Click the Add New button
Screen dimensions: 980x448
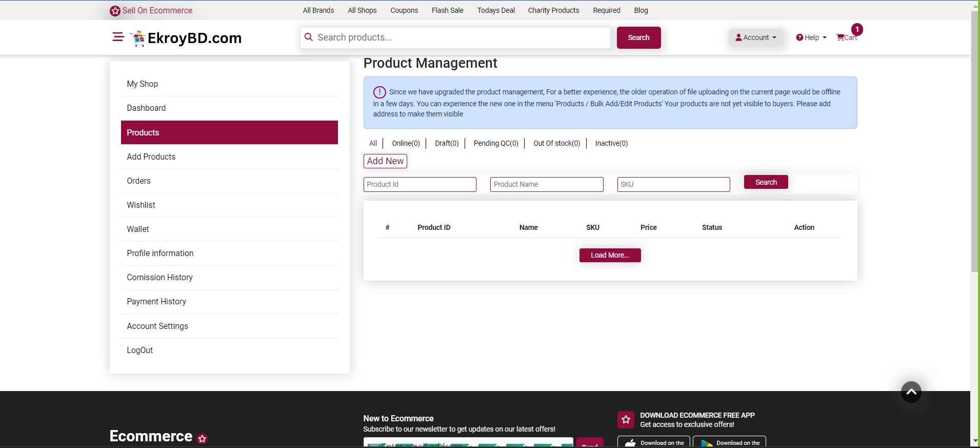[x=385, y=161]
